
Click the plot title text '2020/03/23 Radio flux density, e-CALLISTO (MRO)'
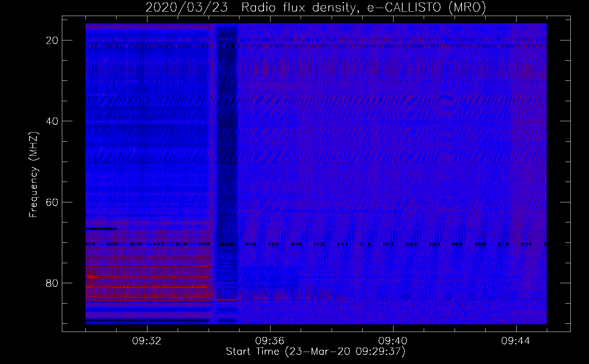pos(316,8)
